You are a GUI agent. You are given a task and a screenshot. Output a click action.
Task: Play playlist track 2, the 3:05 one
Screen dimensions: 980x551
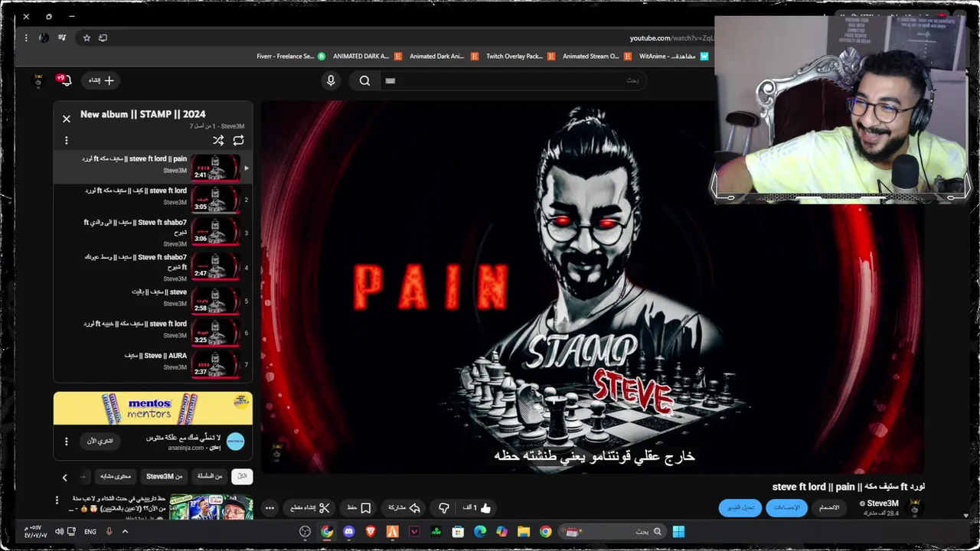point(152,199)
